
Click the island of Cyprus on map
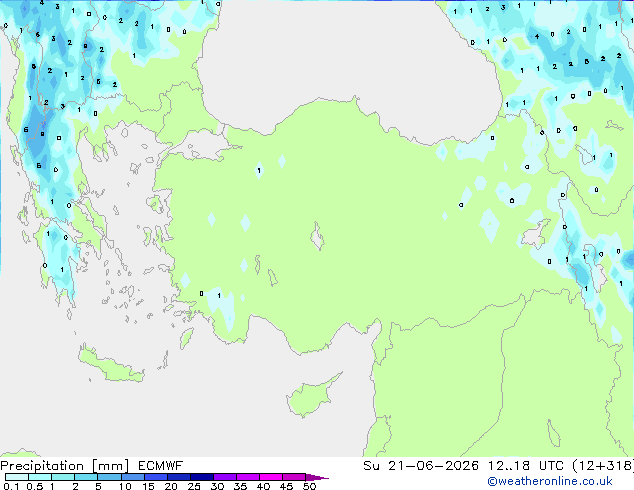click(x=309, y=398)
